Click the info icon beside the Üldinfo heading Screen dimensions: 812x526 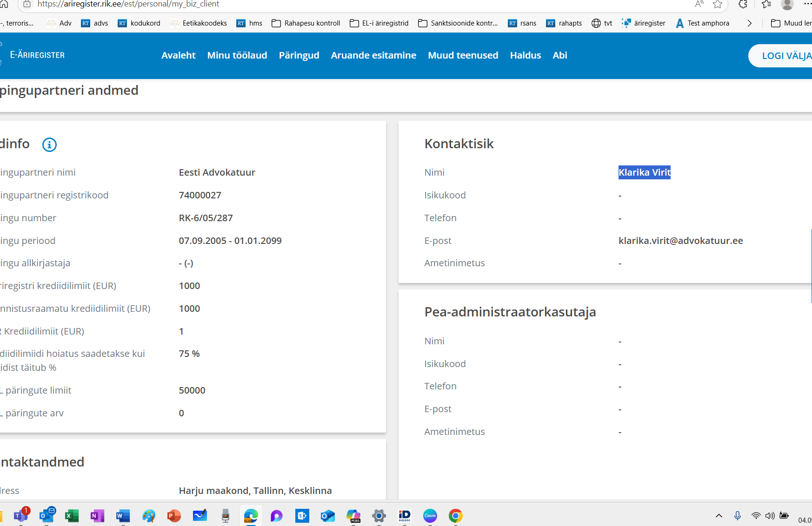click(49, 145)
